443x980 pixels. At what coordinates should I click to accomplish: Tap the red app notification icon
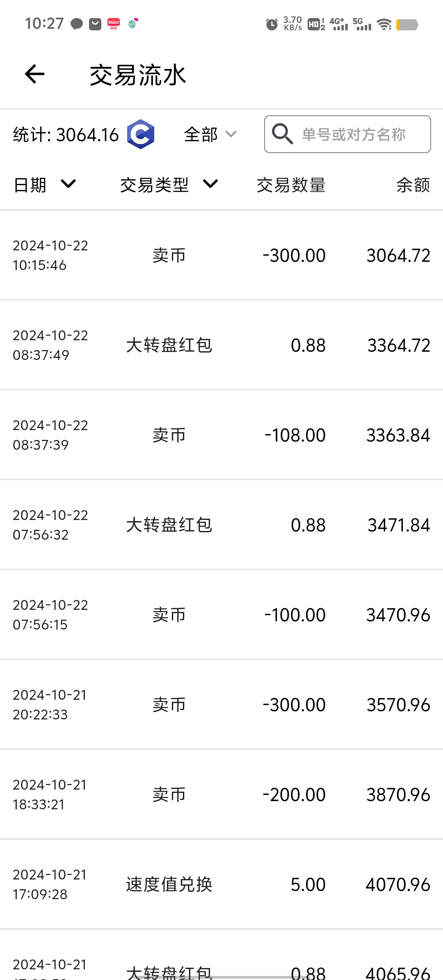(x=114, y=24)
